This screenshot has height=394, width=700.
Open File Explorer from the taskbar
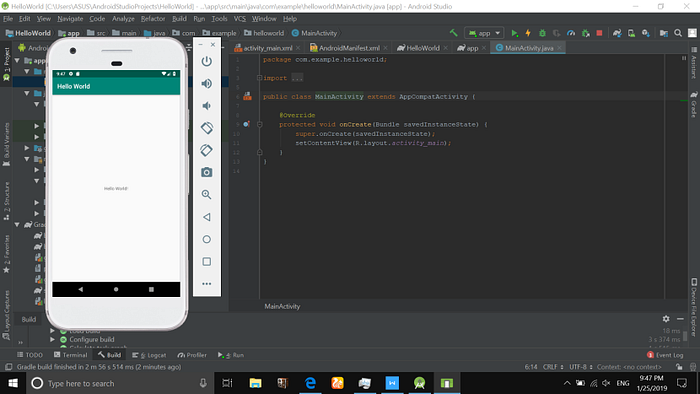tap(255, 383)
